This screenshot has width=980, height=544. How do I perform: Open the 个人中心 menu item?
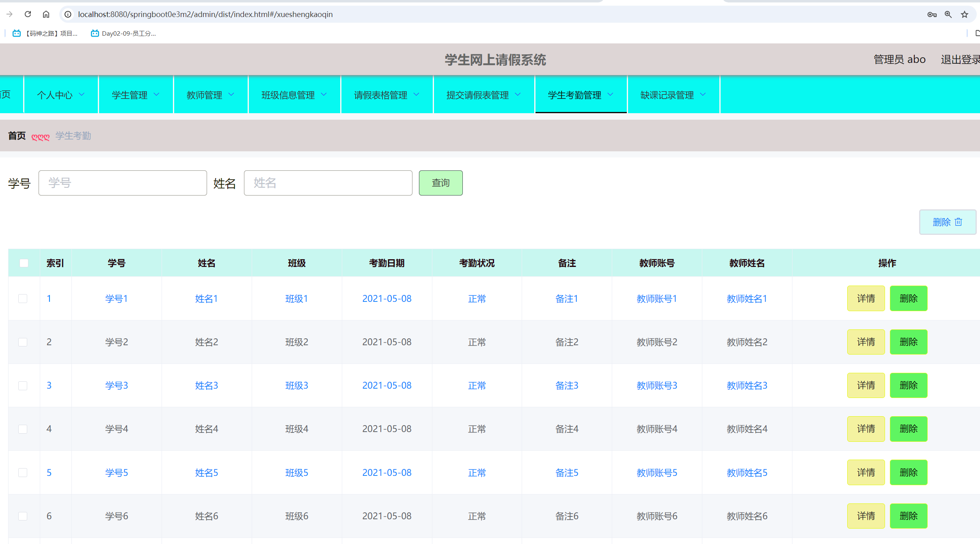pos(61,95)
